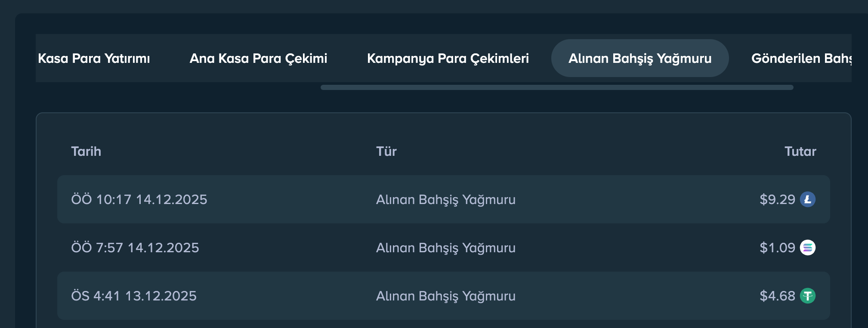Open the Kasa Para Yatırımı tab
Screen dimensions: 868x328
pos(94,58)
